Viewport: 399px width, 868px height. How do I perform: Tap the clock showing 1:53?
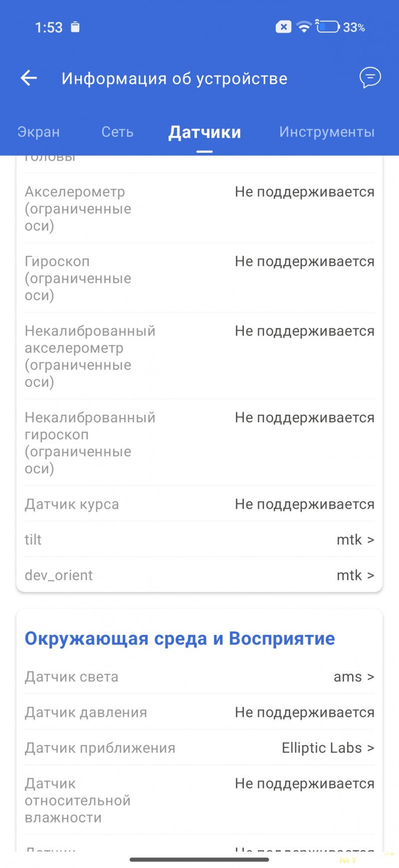coord(49,27)
